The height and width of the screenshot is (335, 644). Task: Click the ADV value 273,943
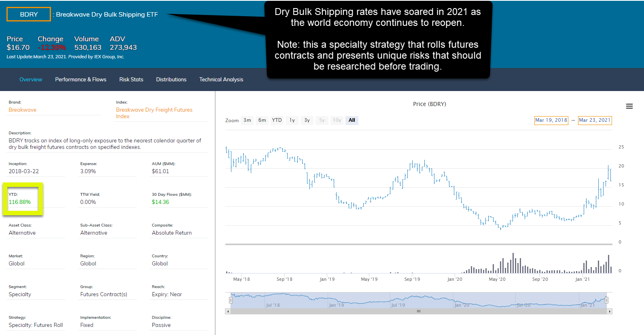point(123,47)
